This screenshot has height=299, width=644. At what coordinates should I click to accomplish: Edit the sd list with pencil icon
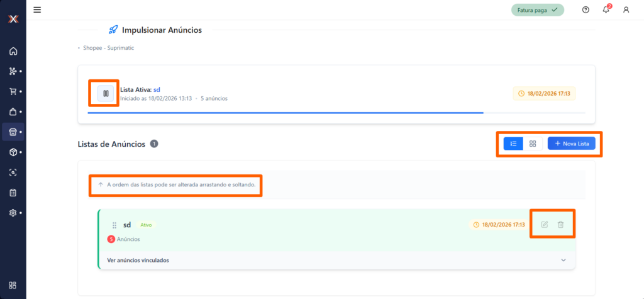(x=545, y=225)
